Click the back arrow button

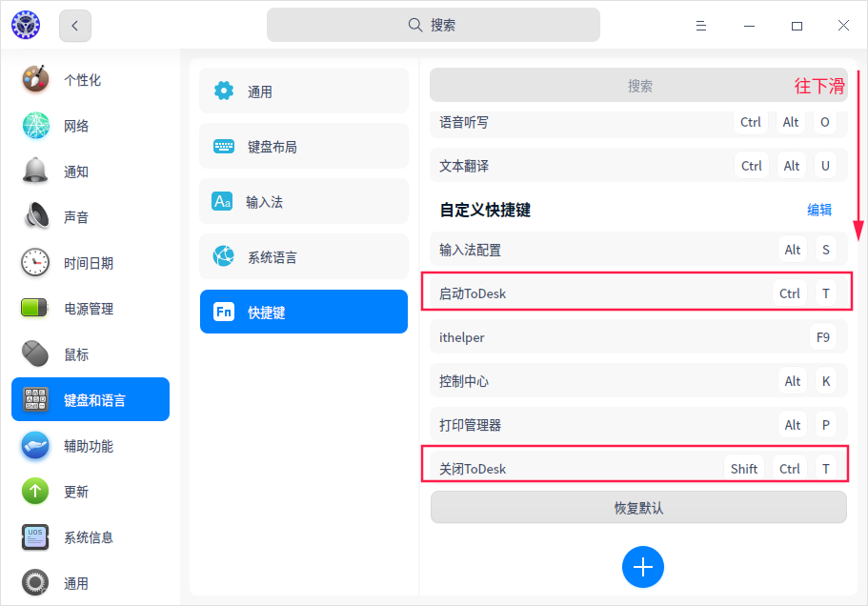coord(74,26)
